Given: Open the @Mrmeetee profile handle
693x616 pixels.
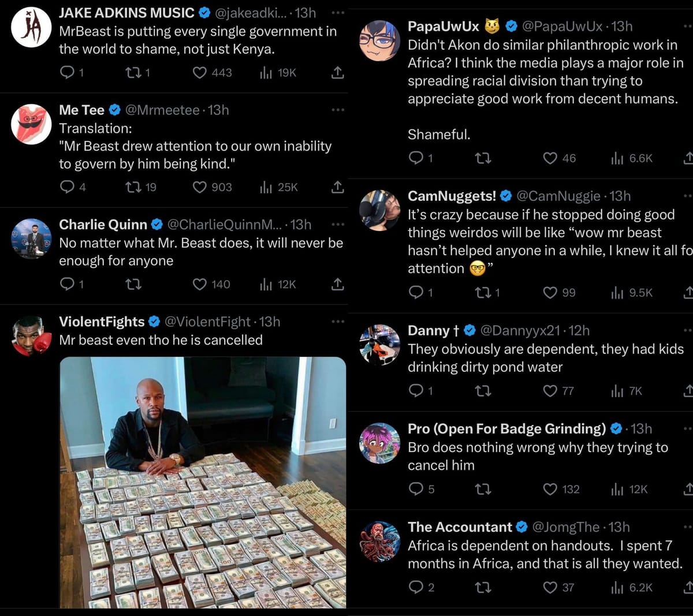Looking at the screenshot, I should pyautogui.click(x=162, y=110).
